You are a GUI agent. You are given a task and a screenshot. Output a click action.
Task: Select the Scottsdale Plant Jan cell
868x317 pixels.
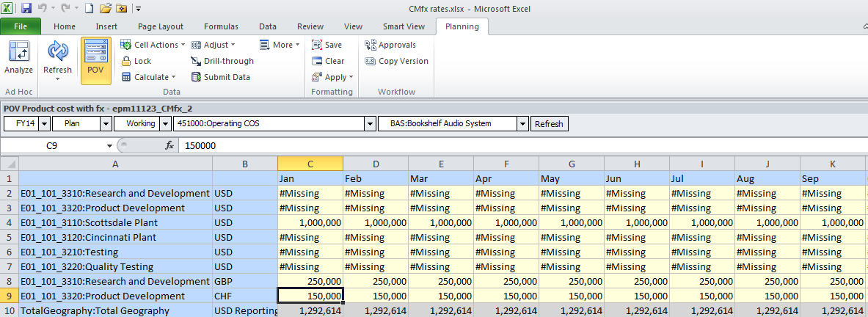(310, 222)
